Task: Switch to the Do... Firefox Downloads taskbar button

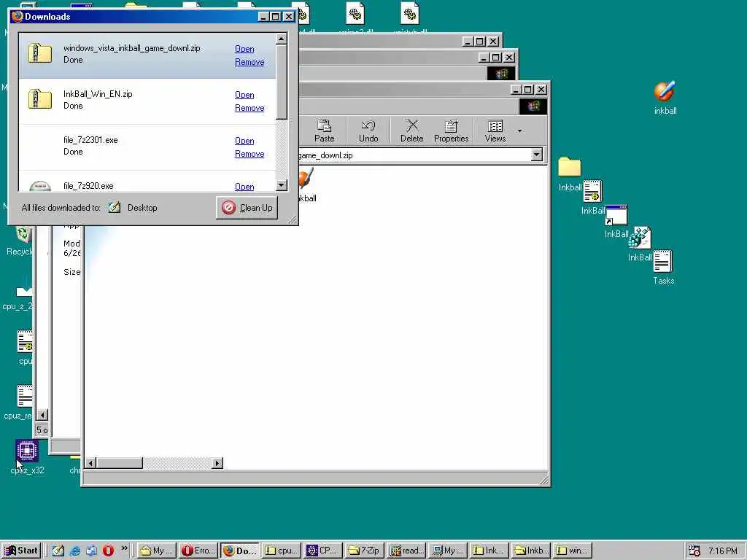Action: pos(239,551)
